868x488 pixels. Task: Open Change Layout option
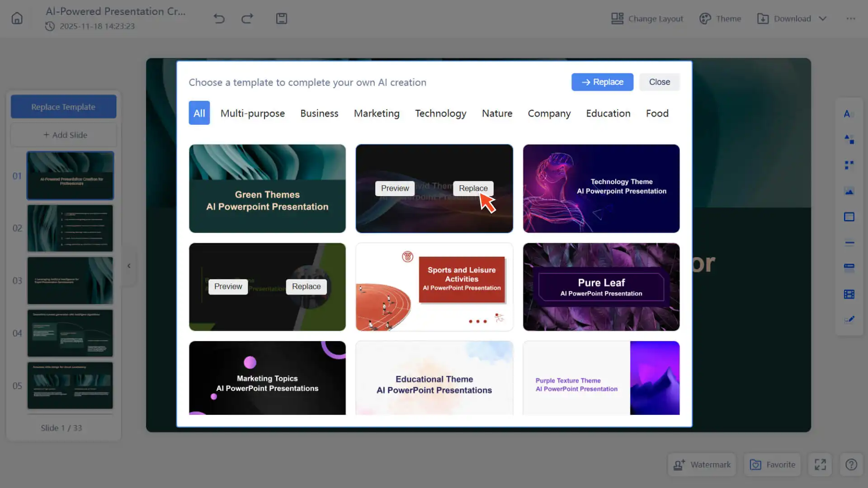point(647,19)
